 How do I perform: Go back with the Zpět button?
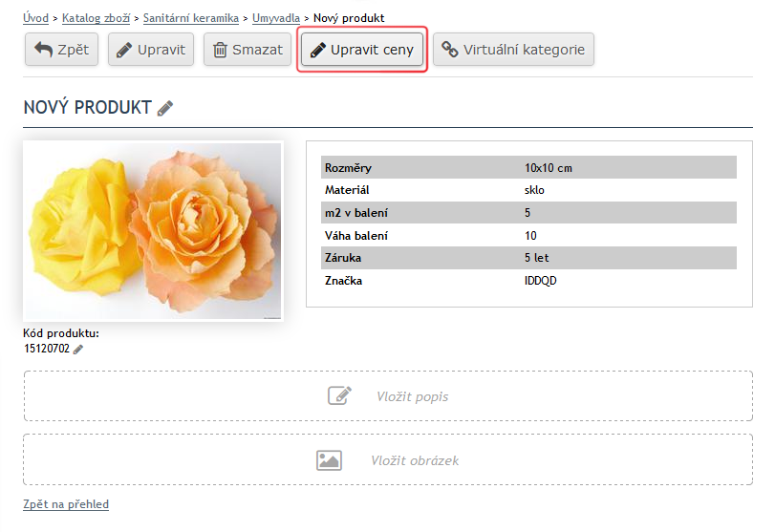point(61,50)
